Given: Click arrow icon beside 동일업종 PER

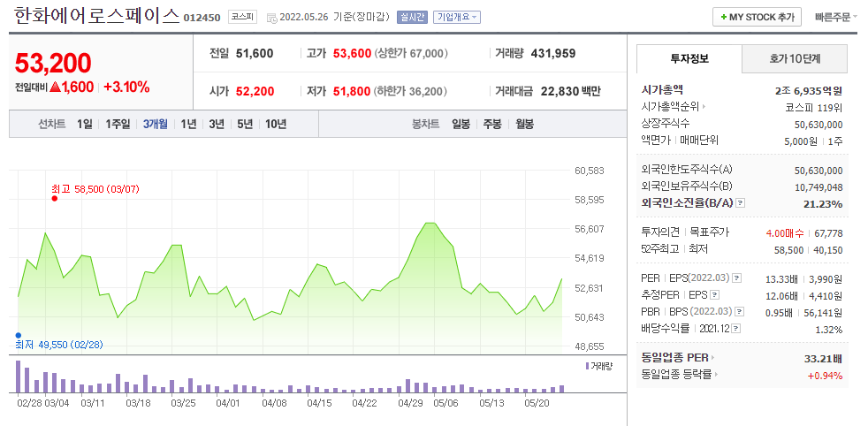Looking at the screenshot, I should pos(712,358).
